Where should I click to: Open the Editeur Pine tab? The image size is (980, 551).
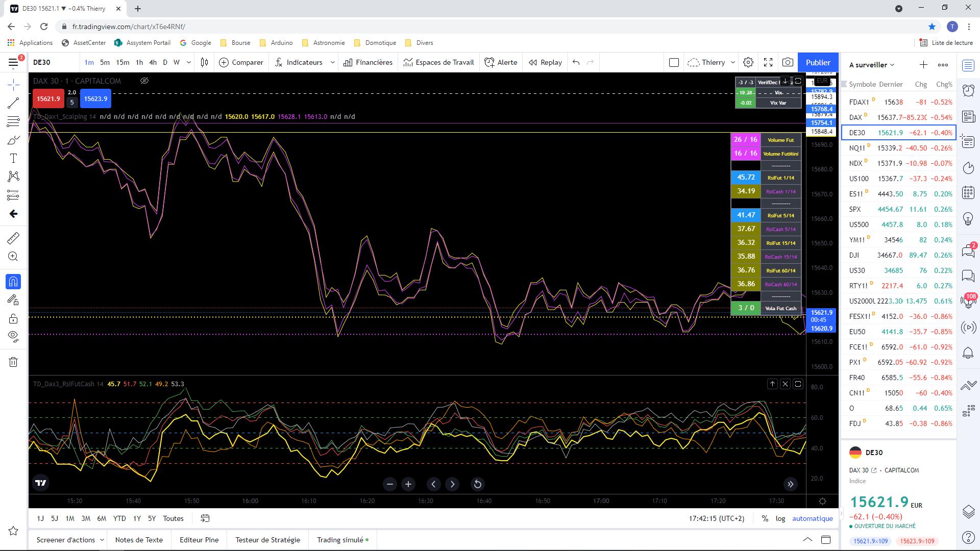(x=199, y=540)
